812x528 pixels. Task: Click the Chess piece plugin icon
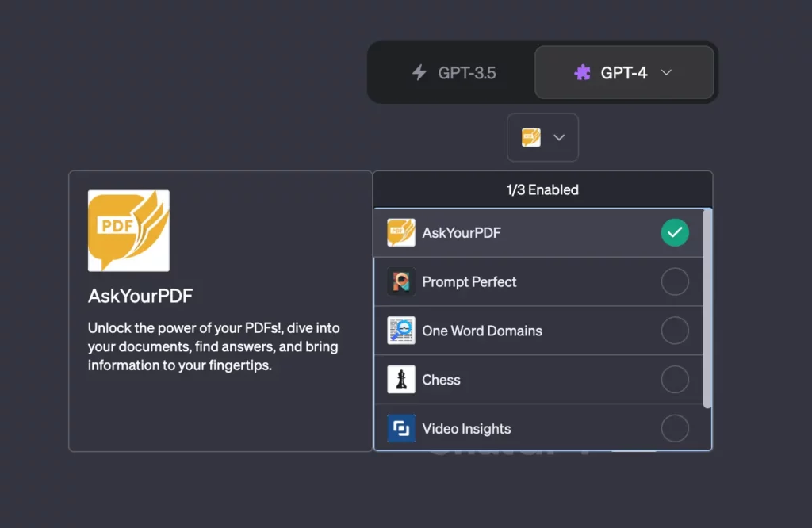[400, 380]
